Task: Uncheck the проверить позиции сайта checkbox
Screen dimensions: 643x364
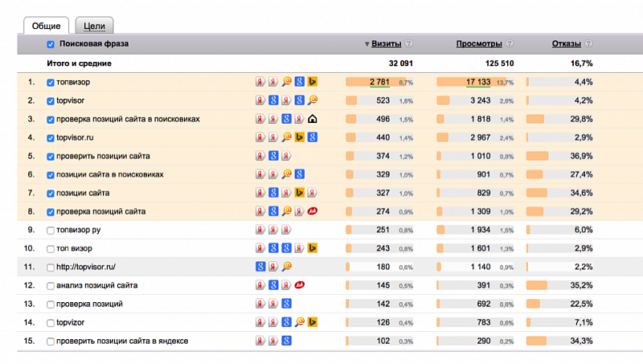Action: click(51, 156)
